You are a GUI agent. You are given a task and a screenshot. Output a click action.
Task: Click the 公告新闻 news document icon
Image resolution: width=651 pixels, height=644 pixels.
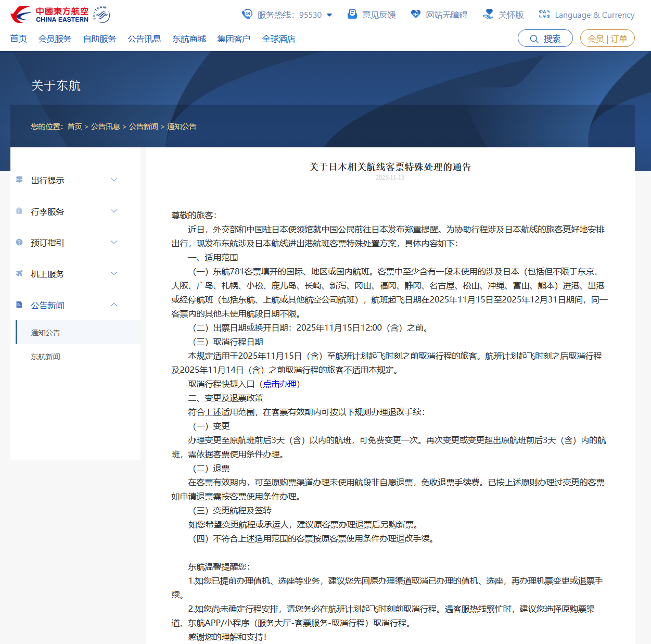(19, 305)
